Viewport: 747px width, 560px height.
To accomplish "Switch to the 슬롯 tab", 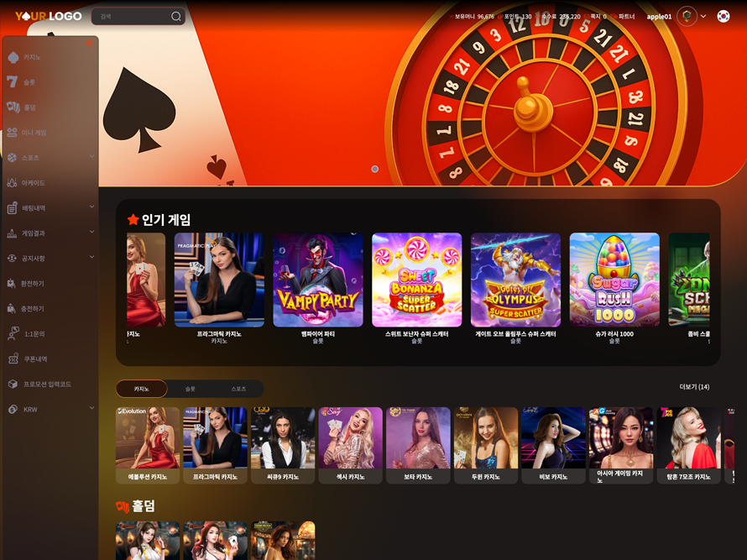I will click(x=190, y=389).
